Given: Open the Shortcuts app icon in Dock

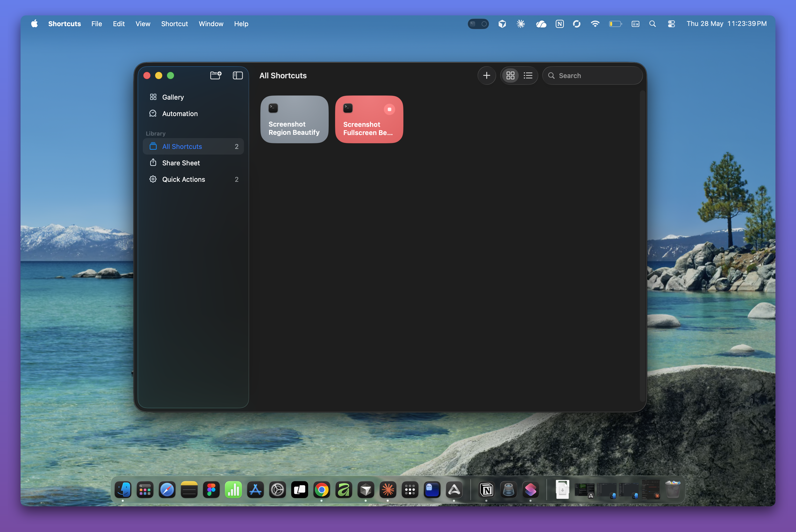Looking at the screenshot, I should 531,490.
